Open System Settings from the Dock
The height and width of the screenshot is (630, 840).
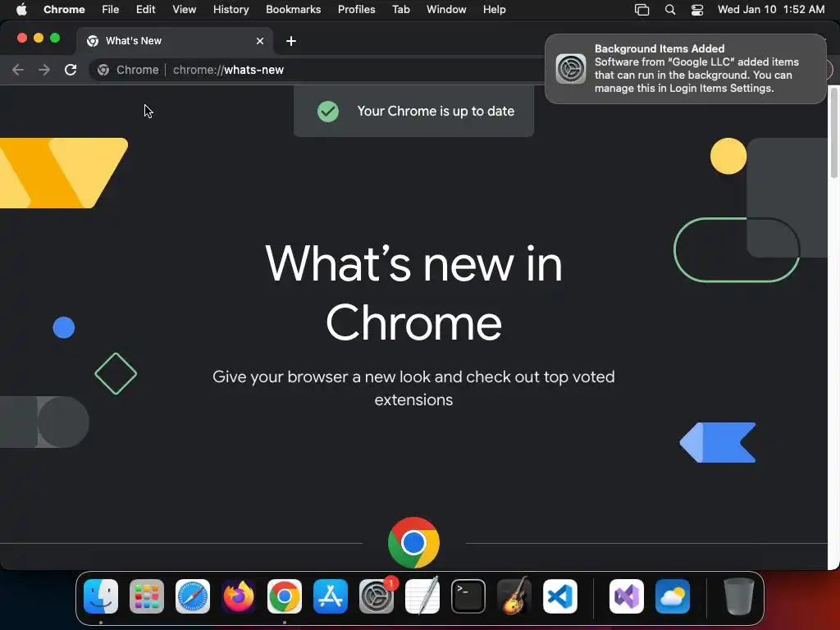tap(376, 596)
